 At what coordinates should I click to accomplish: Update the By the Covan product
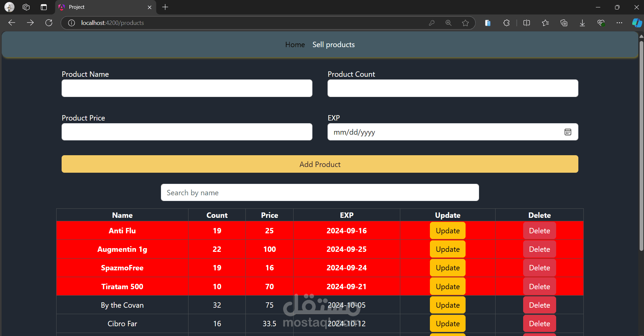click(448, 305)
